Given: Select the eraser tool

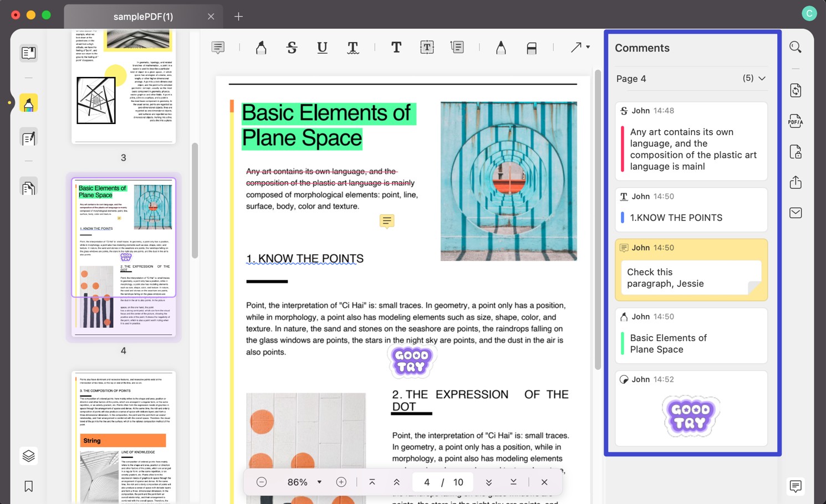Looking at the screenshot, I should click(532, 48).
